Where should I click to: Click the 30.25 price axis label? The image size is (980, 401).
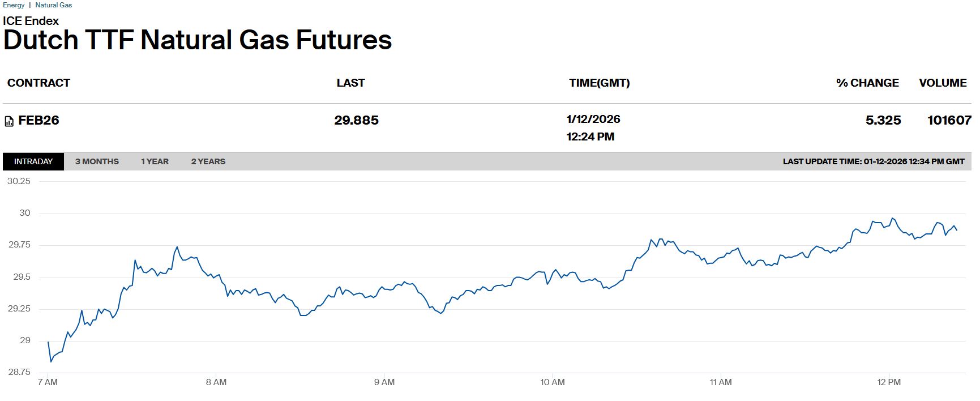coord(19,181)
